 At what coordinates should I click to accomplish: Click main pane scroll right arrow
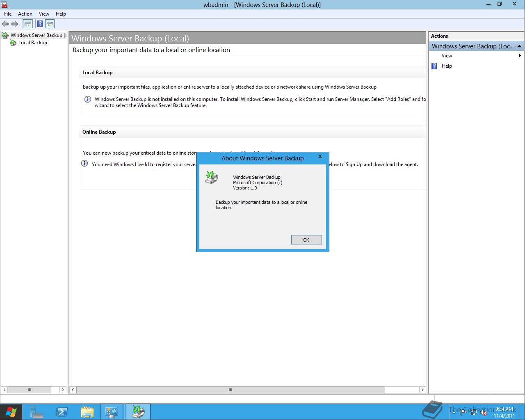pyautogui.click(x=422, y=390)
